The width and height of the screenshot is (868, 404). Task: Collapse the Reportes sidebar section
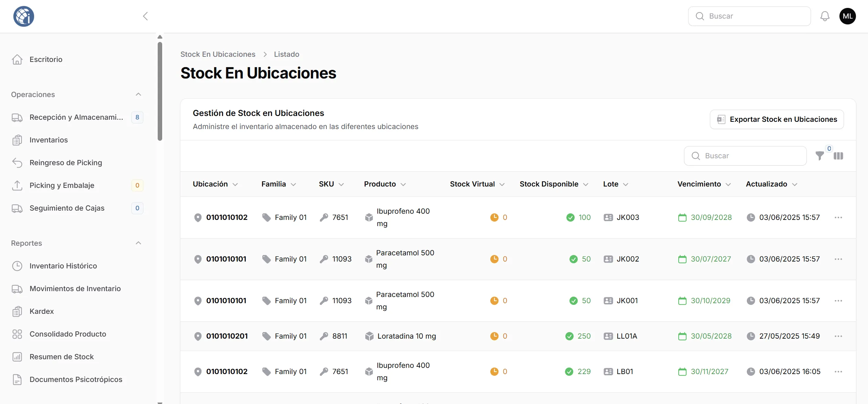(138, 243)
